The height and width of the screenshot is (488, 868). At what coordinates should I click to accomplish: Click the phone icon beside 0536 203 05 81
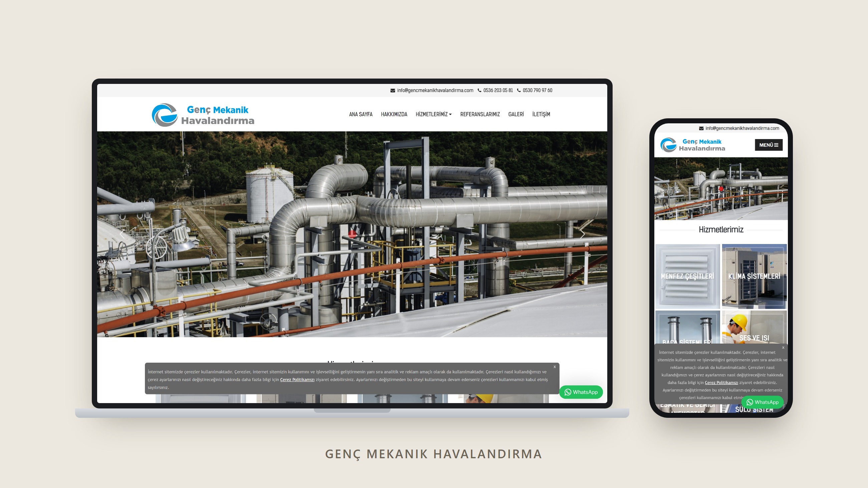[x=479, y=90]
